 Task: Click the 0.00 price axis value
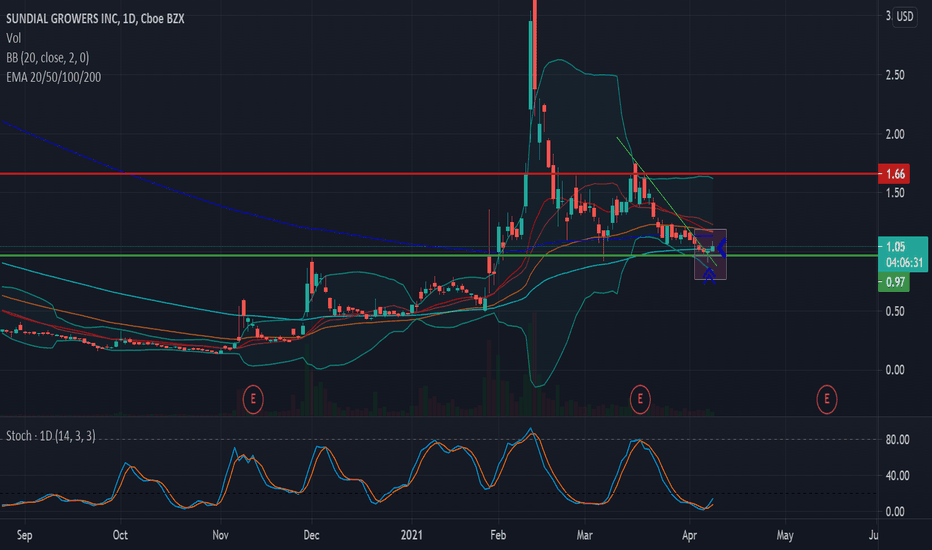[895, 370]
